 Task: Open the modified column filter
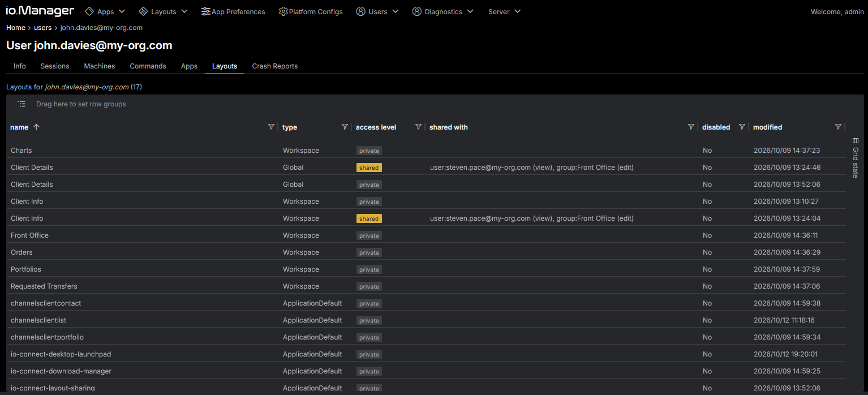pos(838,127)
